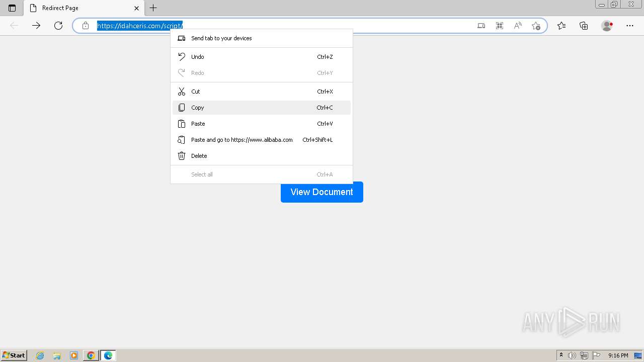Screen dimensions: 644x362
Task: Activate Read aloud icon
Action: [x=518, y=26]
